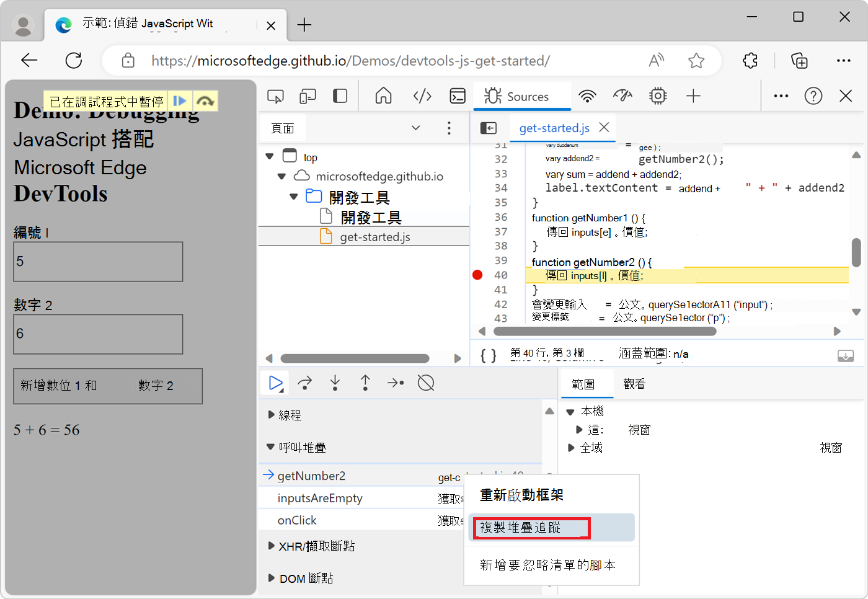Hide the navigator panel using the arrow icon
Viewport: 868px width, 599px height.
(489, 128)
